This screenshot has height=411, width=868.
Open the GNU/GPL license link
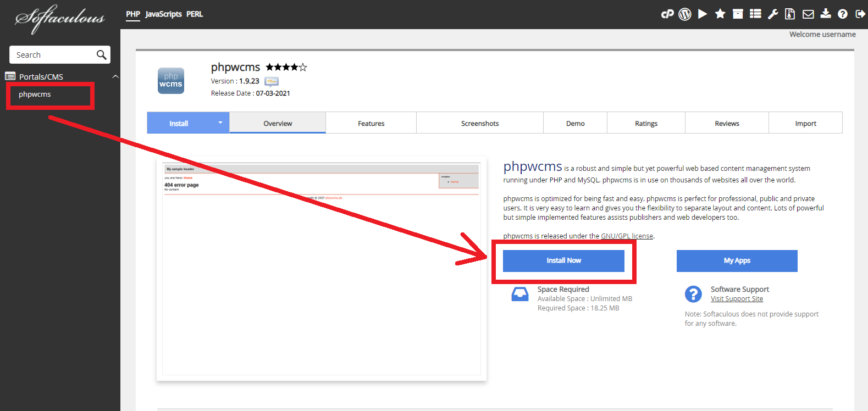[x=627, y=236]
